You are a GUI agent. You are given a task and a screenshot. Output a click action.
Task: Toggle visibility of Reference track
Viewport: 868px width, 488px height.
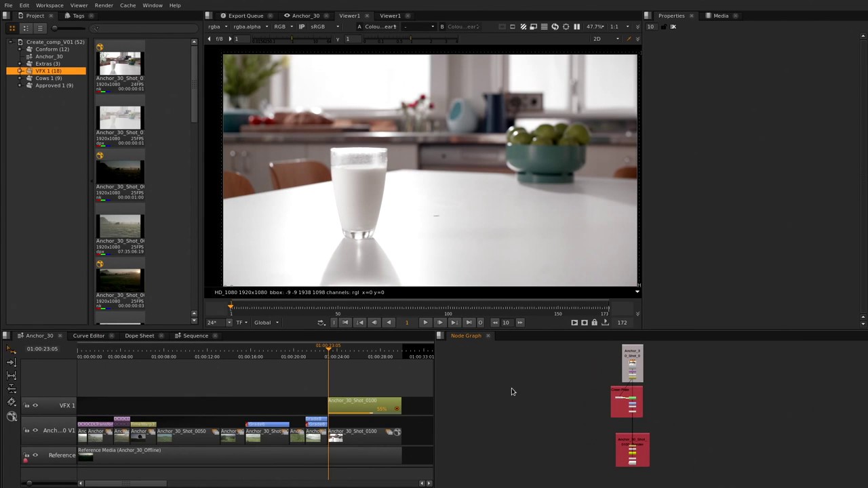point(35,455)
